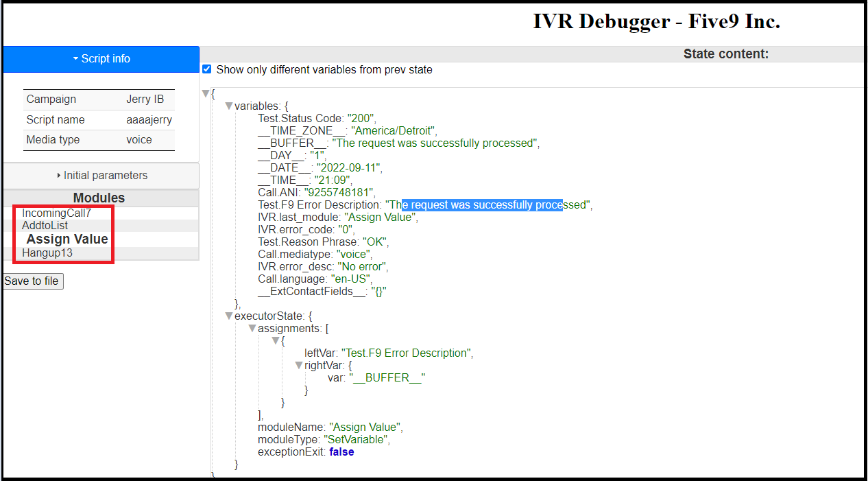Click the IVR.error_code "0" line

coord(306,230)
